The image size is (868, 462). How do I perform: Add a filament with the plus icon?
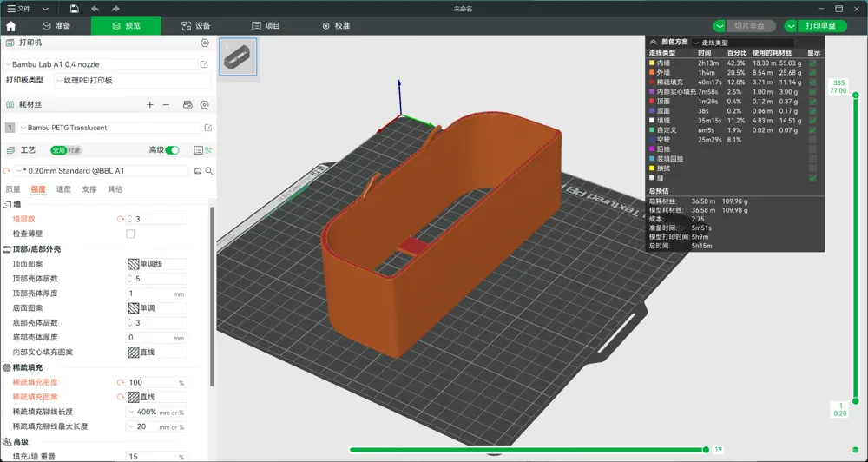click(x=149, y=105)
